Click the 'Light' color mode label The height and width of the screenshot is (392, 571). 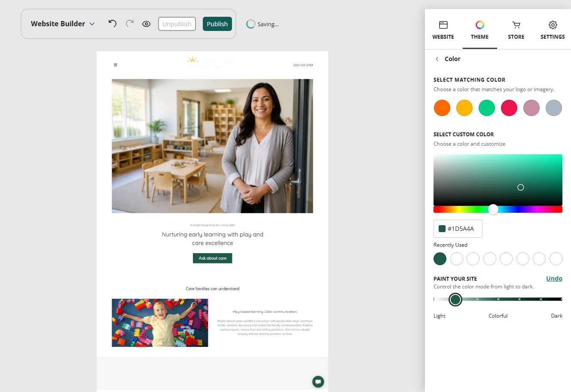tap(440, 316)
